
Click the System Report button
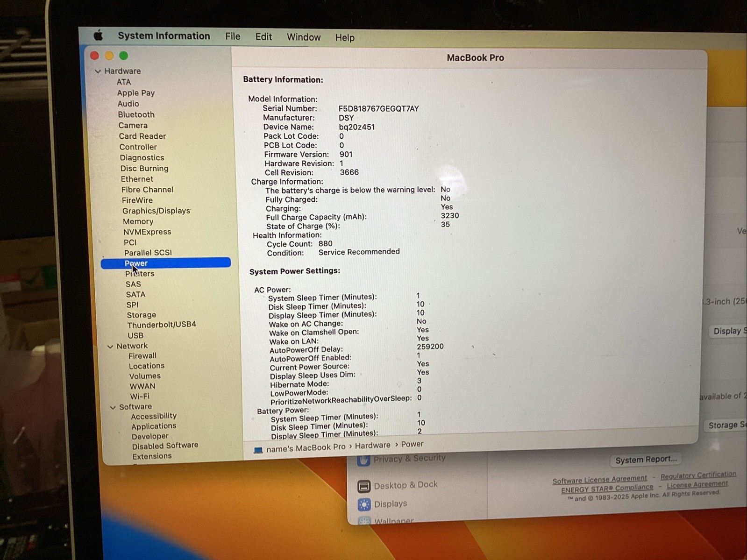point(646,460)
